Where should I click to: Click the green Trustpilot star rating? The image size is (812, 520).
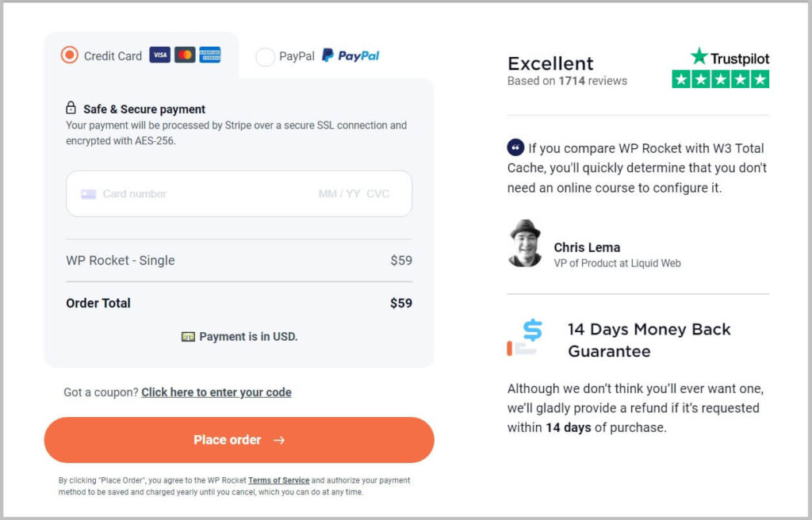pos(720,79)
